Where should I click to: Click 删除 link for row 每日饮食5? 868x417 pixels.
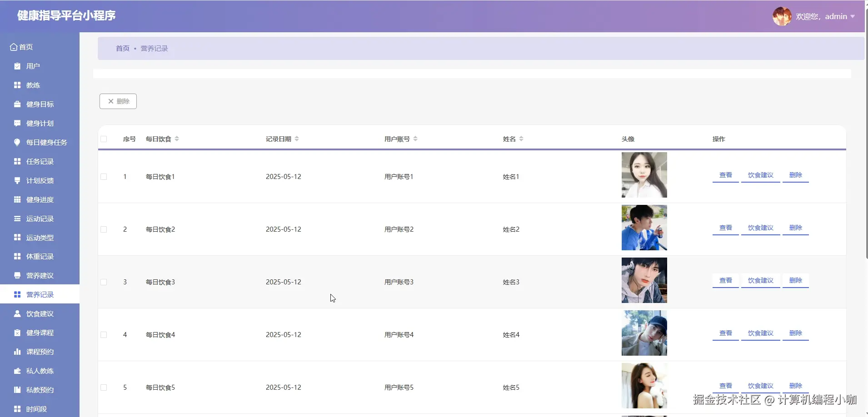(x=796, y=386)
